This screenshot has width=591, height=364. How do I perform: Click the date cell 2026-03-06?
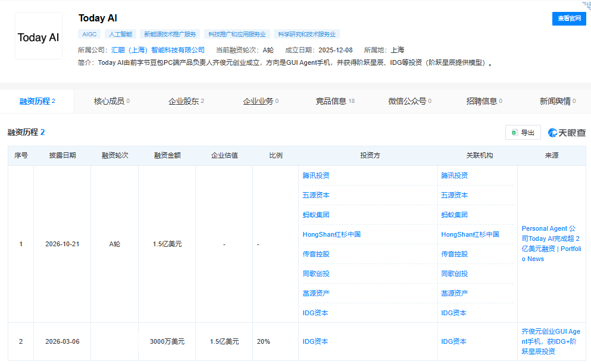click(62, 342)
